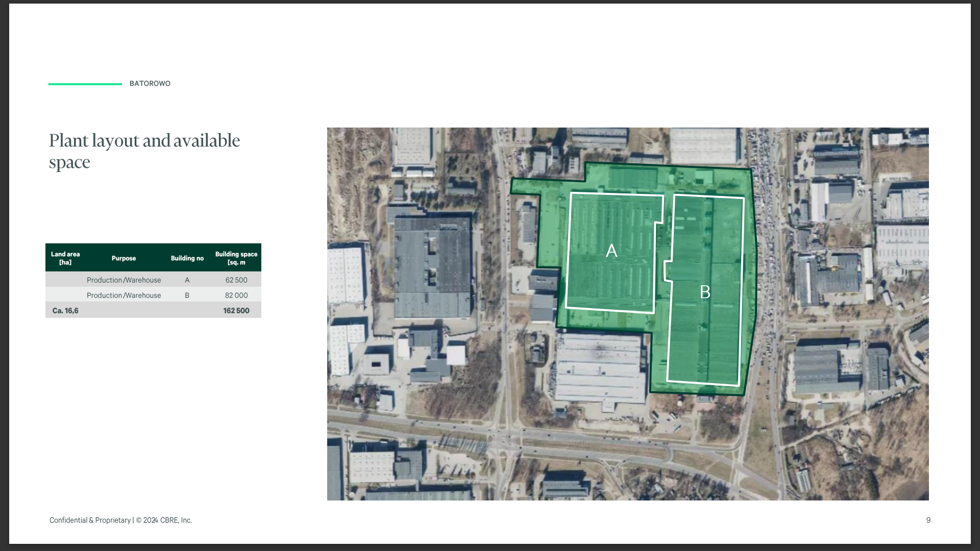Click the '62 500' building space value
Image resolution: width=980 pixels, height=551 pixels.
236,280
